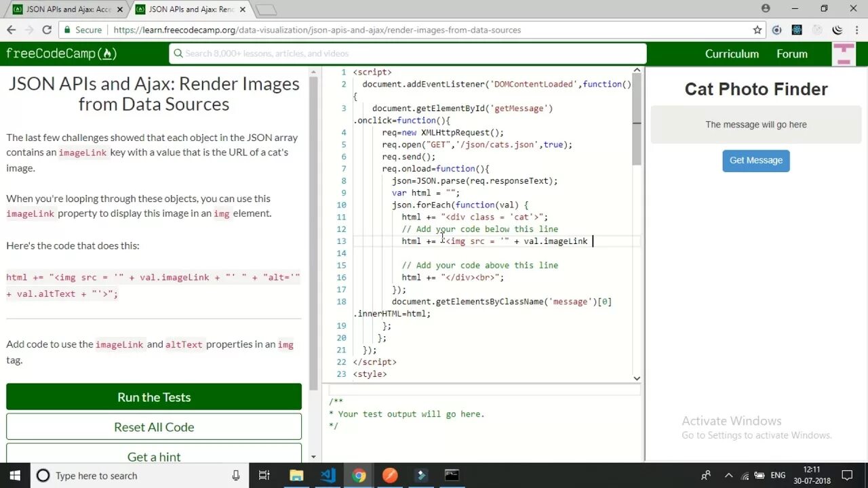
Task: Click the taskbar clock and date
Action: [810, 476]
